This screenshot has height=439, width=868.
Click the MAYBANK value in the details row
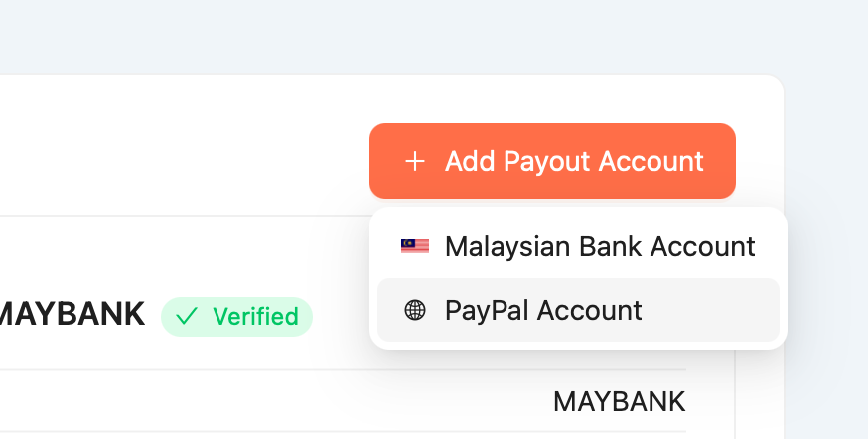coord(619,402)
